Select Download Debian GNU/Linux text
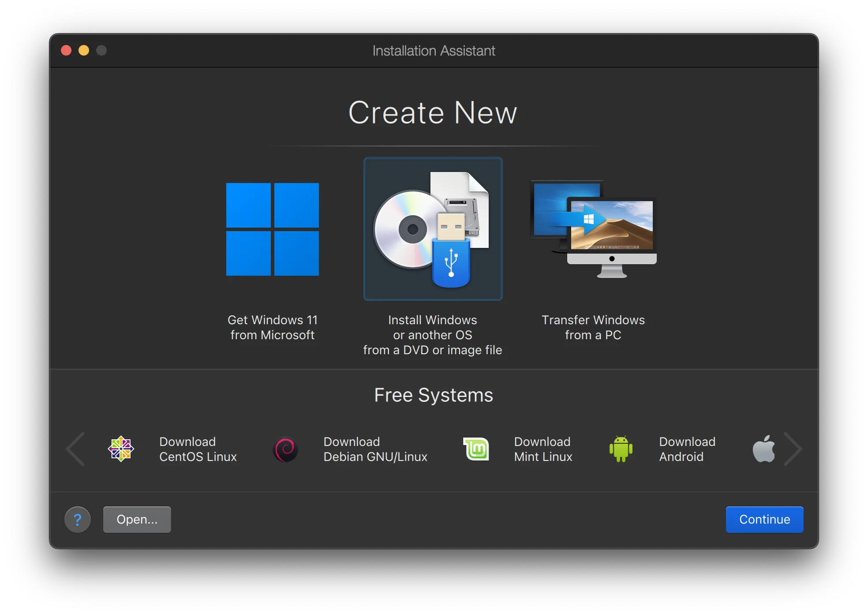The image size is (868, 614). [x=375, y=449]
